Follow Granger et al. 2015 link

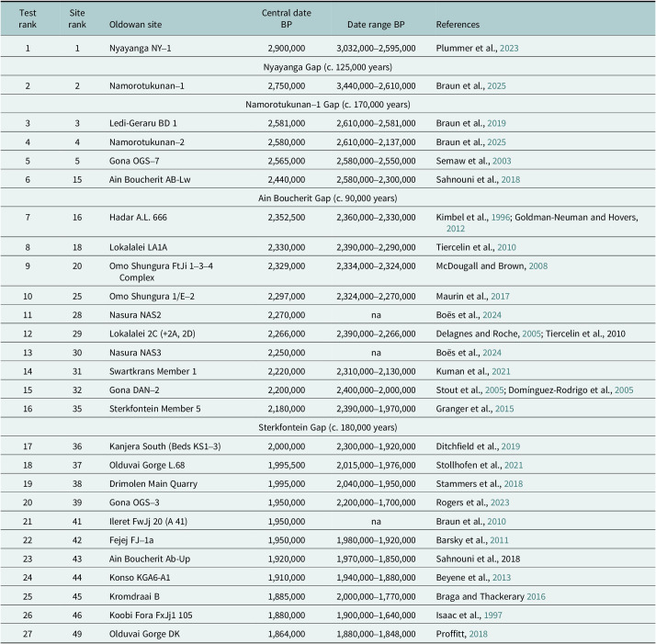(504, 409)
